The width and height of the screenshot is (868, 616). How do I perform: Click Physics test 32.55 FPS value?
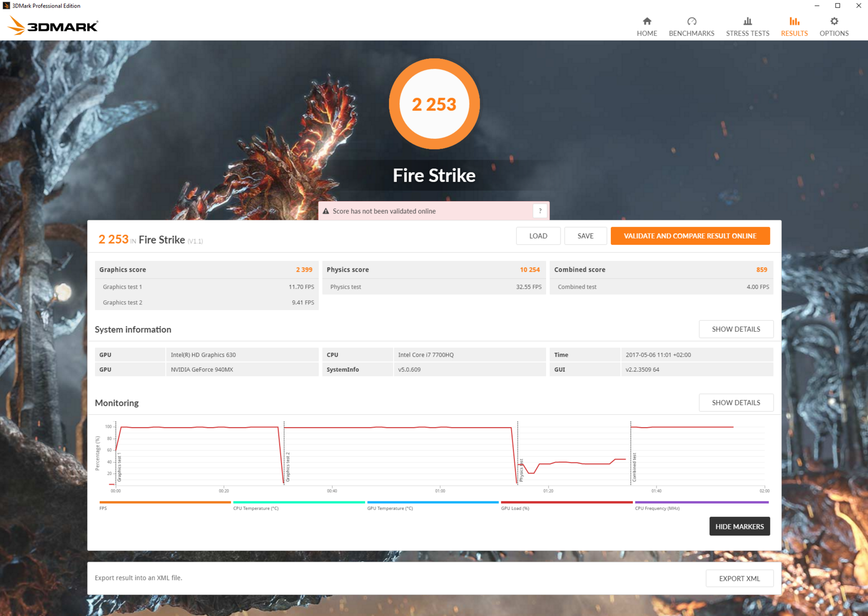[x=529, y=287]
